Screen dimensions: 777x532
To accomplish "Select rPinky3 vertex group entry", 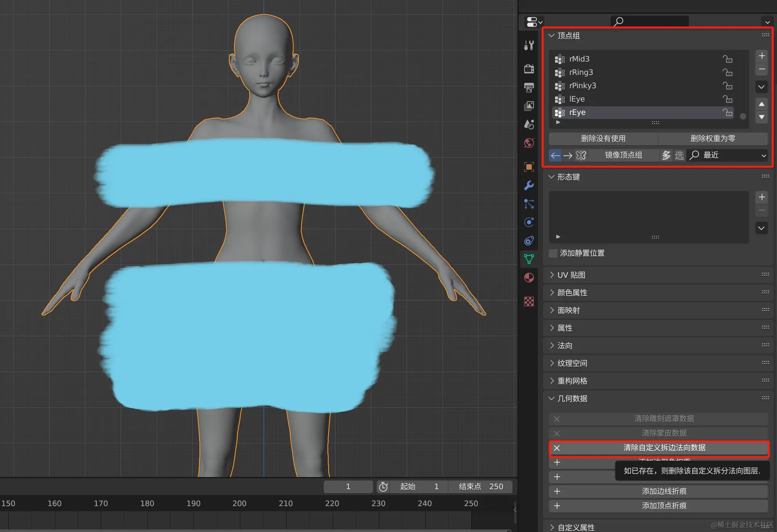I will click(x=583, y=86).
